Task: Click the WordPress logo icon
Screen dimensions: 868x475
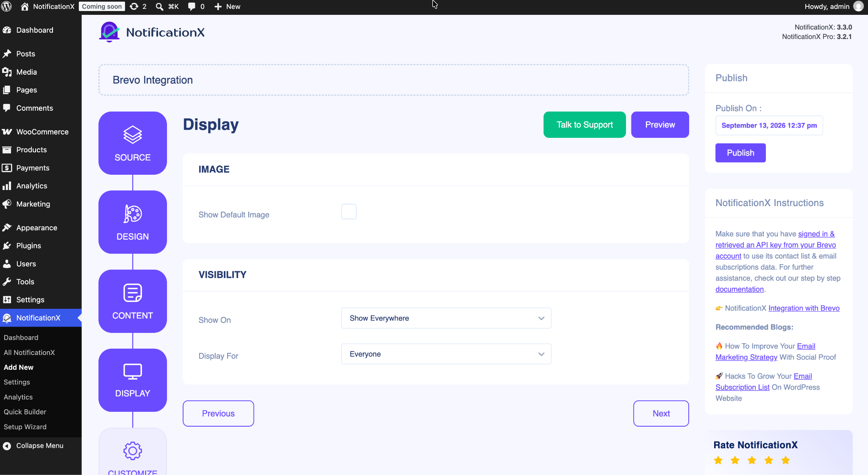Action: 7,6
